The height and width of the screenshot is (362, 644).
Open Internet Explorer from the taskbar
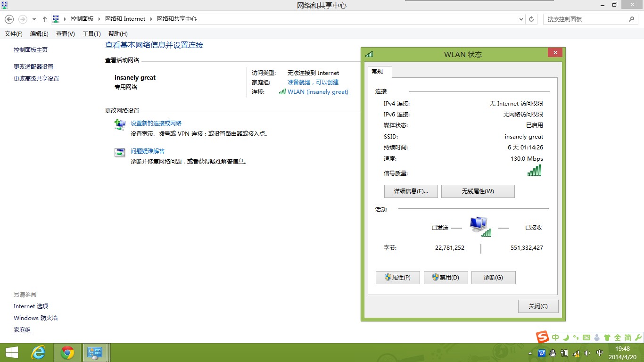pos(38,352)
